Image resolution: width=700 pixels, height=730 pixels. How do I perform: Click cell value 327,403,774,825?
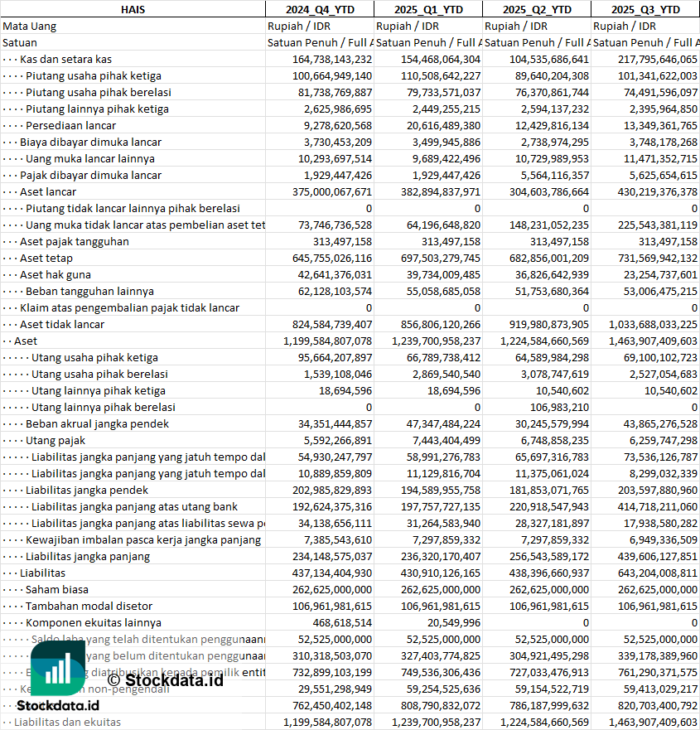(441, 656)
